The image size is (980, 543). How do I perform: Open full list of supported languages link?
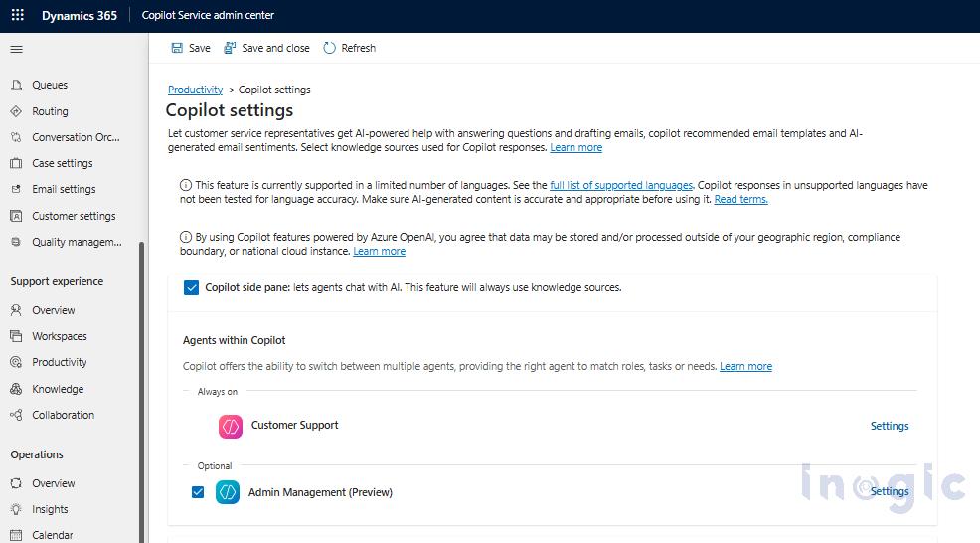621,185
